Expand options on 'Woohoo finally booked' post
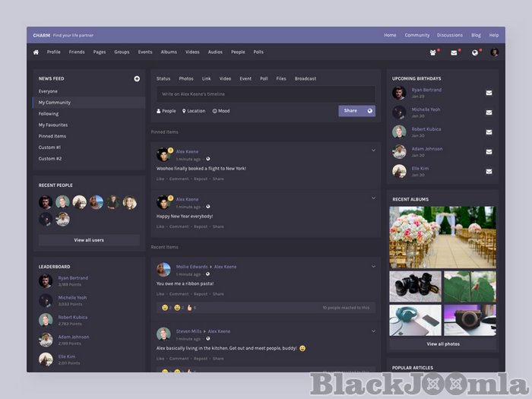 (373, 150)
